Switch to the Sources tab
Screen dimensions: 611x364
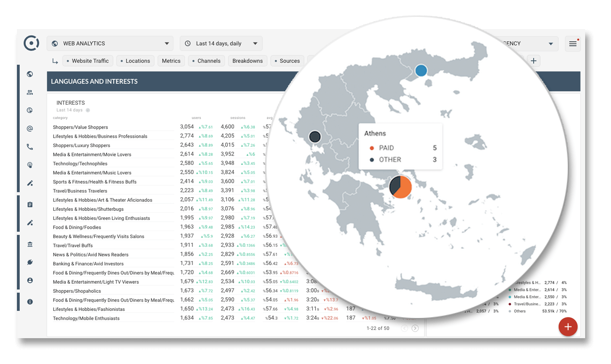[287, 61]
